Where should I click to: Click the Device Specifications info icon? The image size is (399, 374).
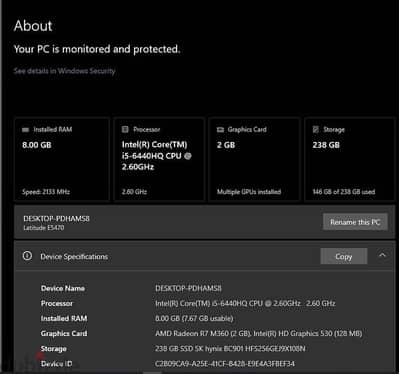[x=27, y=256]
